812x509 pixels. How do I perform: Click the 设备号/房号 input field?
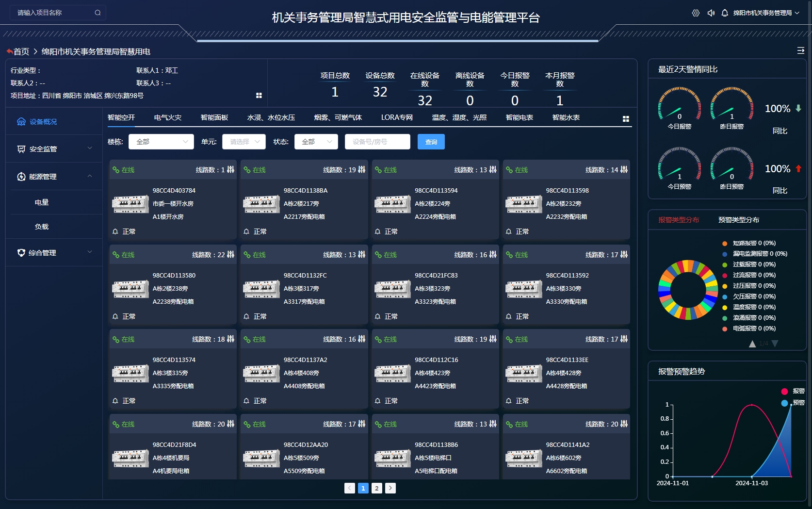[377, 142]
